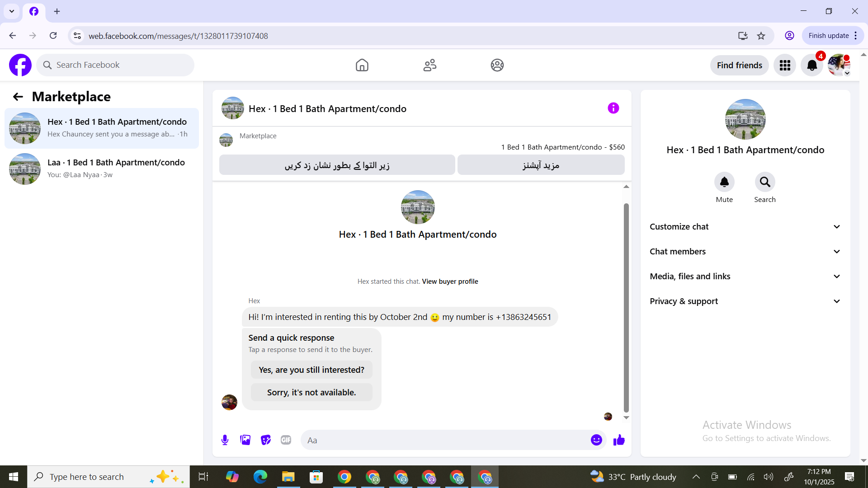Open the taskbar volume control
This screenshot has height=488, width=868.
(768, 477)
